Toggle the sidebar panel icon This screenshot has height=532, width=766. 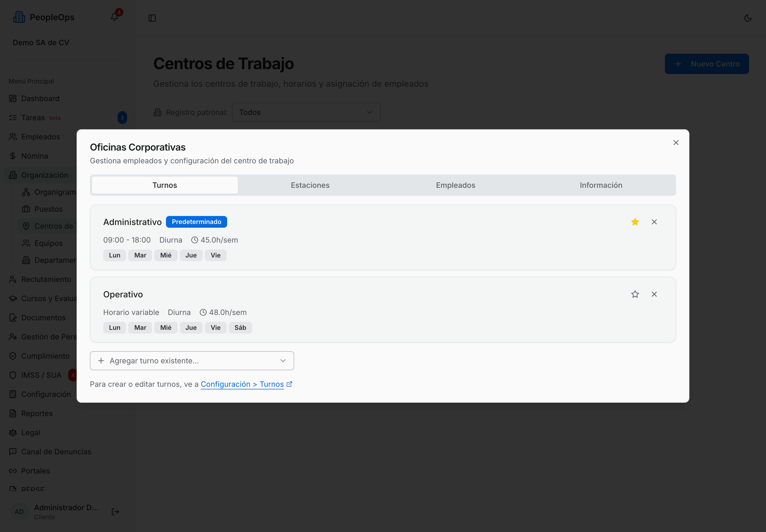tap(152, 18)
